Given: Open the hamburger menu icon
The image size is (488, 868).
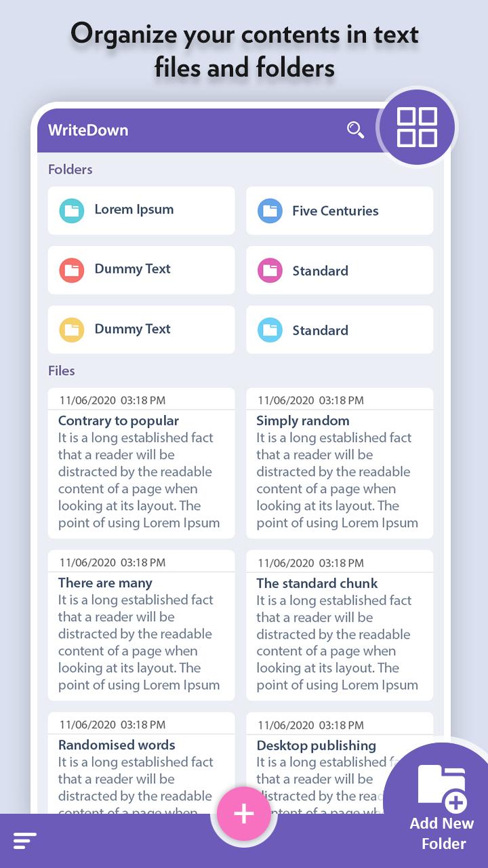Looking at the screenshot, I should (x=25, y=841).
